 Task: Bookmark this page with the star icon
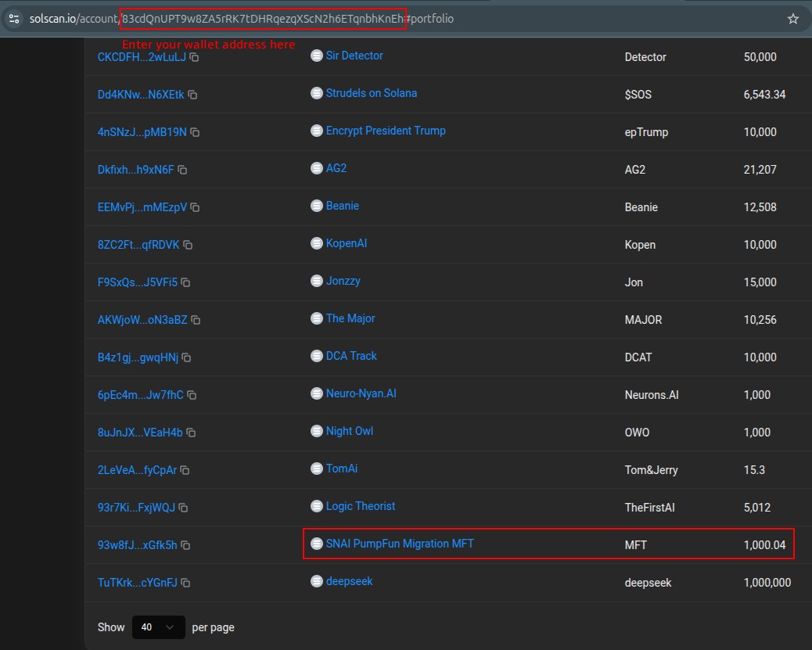click(x=793, y=19)
